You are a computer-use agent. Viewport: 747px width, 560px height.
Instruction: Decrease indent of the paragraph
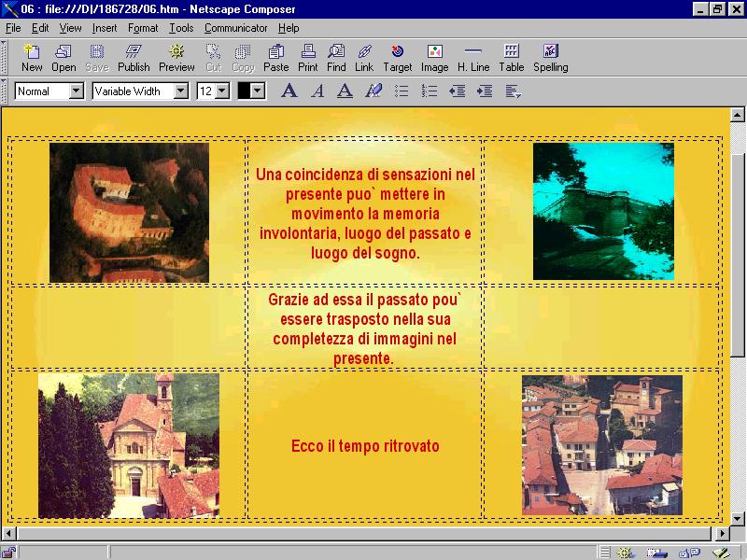(x=457, y=91)
